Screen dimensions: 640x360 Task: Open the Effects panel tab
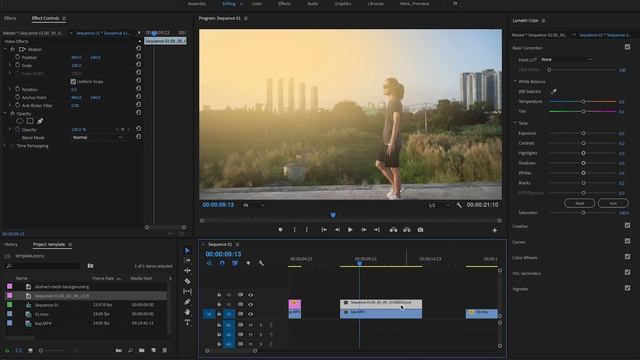[10, 18]
